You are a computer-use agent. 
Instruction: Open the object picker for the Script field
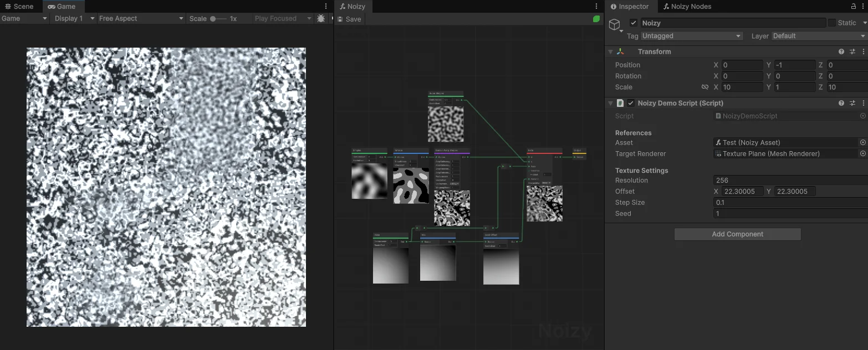(863, 116)
